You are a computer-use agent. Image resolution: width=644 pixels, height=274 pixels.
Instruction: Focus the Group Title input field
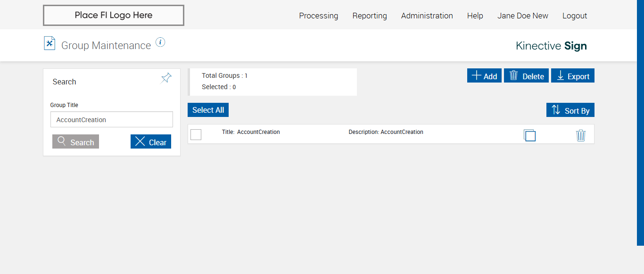112,120
